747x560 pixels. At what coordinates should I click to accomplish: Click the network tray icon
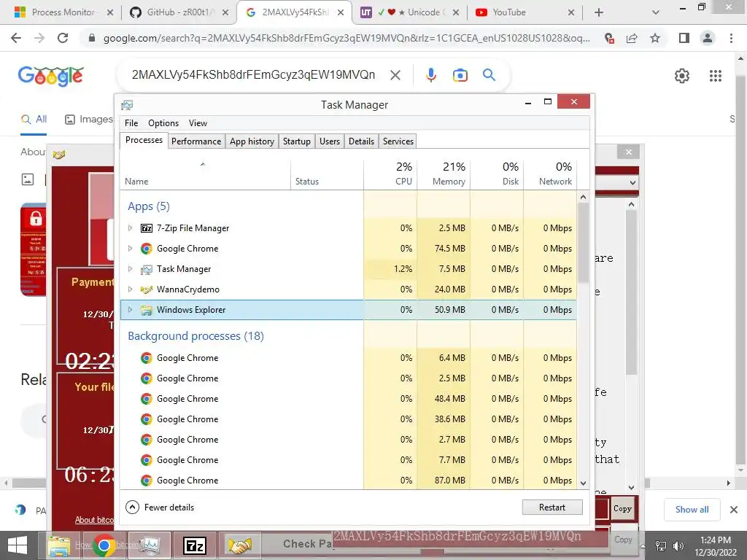tap(660, 545)
